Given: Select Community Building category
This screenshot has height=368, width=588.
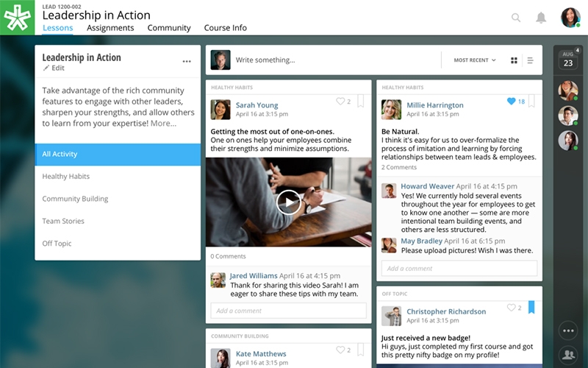Looking at the screenshot, I should 118,199.
